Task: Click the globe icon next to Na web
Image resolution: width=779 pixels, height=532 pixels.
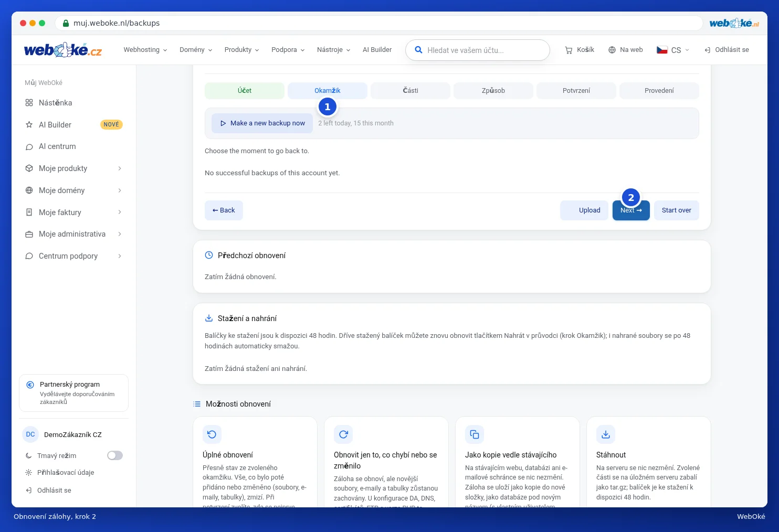Action: [x=612, y=50]
